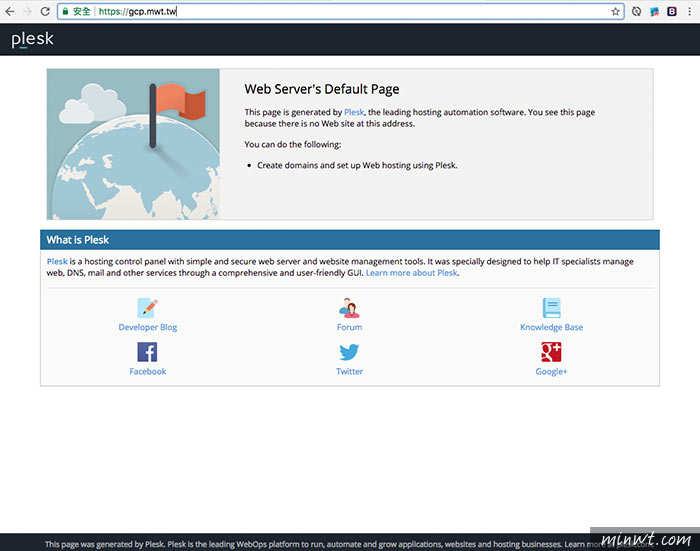
Task: Open the Developer Blog text link
Action: pos(148,327)
